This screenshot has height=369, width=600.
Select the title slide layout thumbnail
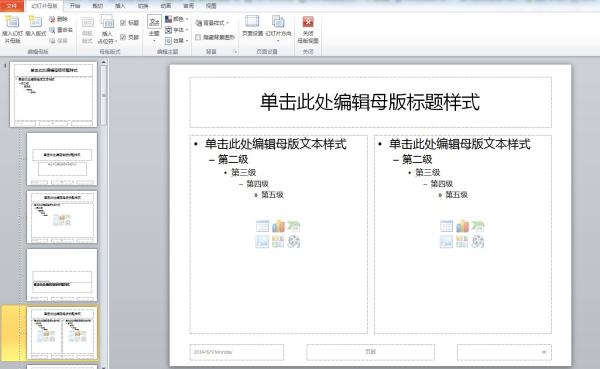62,159
